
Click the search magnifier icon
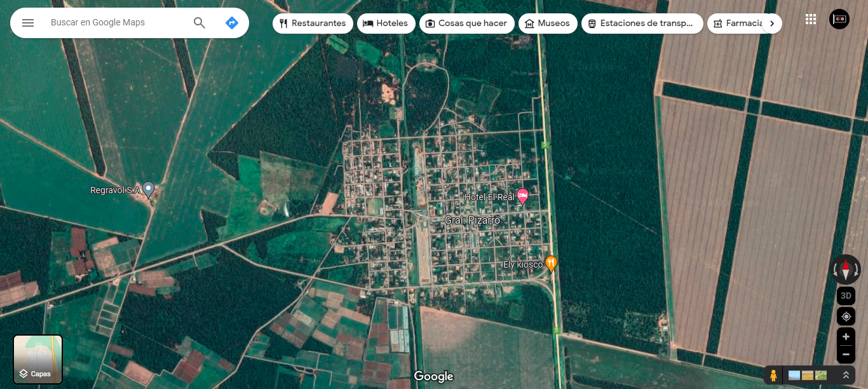coord(200,23)
